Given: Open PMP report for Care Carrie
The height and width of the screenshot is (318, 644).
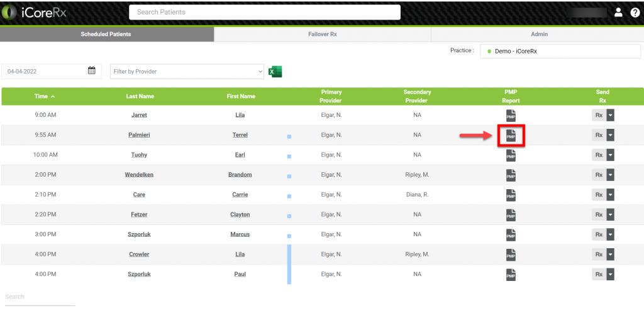Looking at the screenshot, I should coord(511,195).
